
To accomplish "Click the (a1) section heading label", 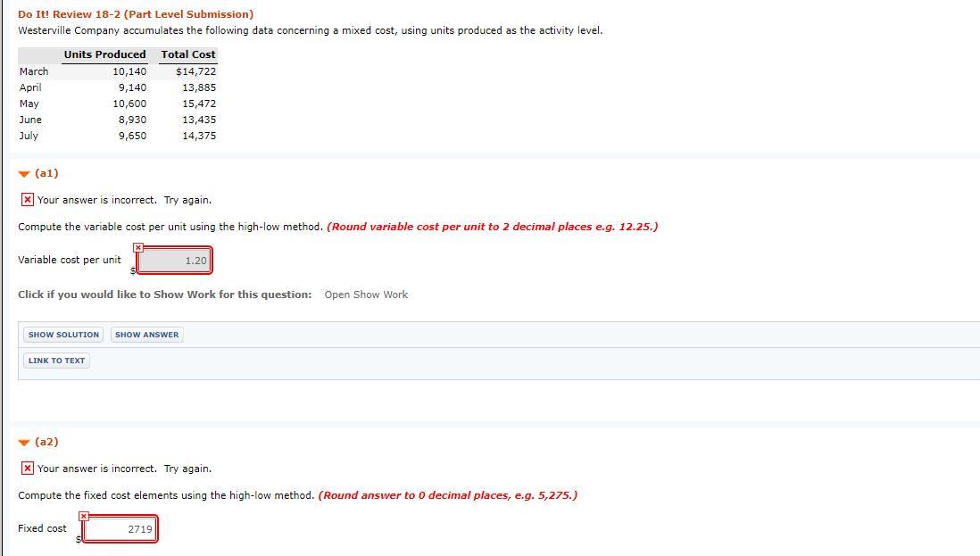I will (x=45, y=173).
